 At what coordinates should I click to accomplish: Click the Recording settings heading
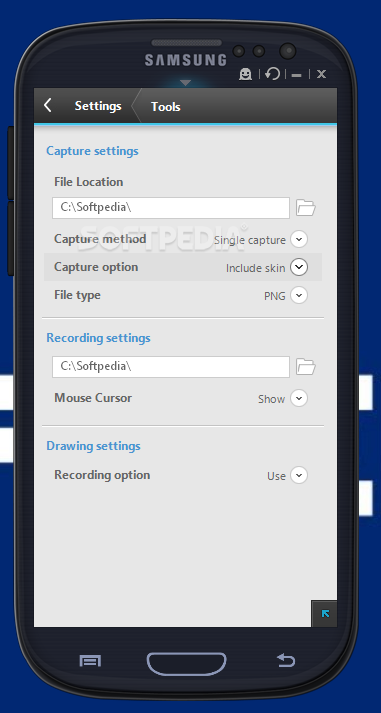coord(98,338)
